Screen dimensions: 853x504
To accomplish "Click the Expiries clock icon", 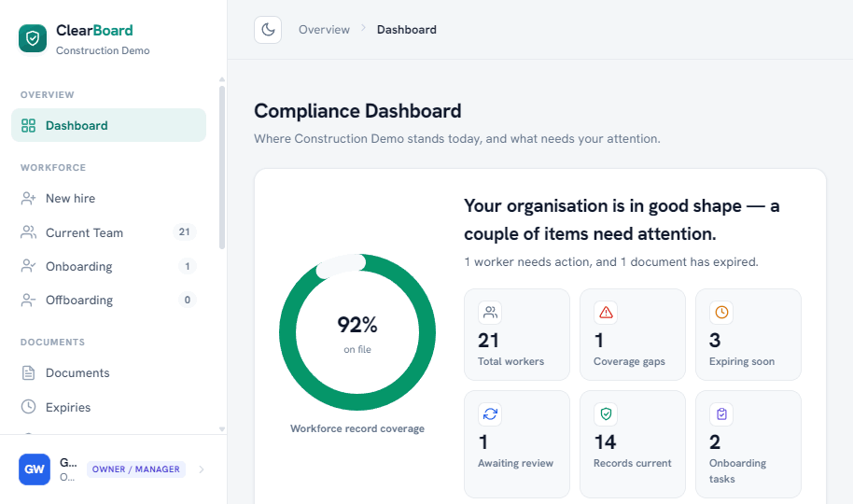I will click(x=28, y=407).
